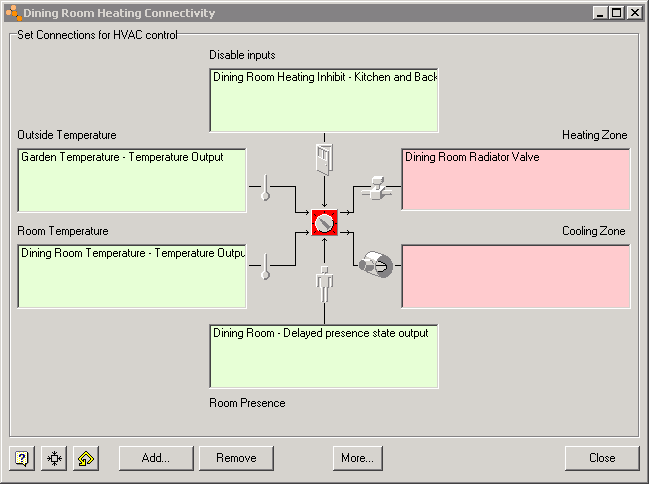649x484 pixels.
Task: Click the red thermostat dial icon
Action: [x=324, y=223]
